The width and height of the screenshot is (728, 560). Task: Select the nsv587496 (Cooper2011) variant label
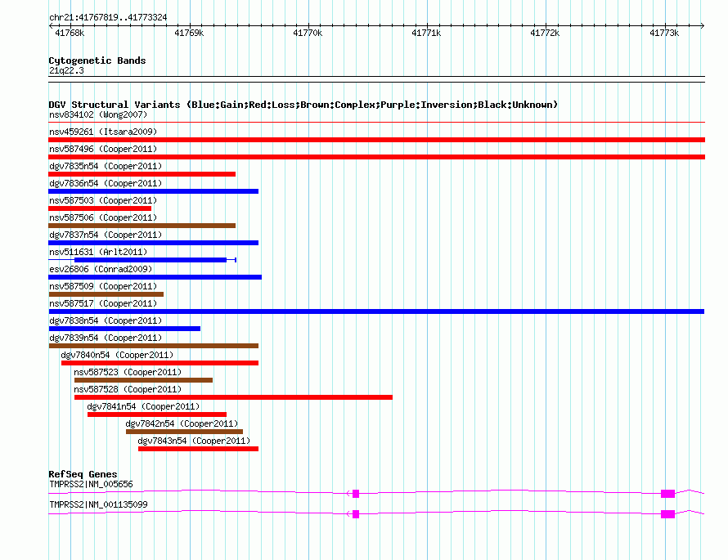pyautogui.click(x=103, y=149)
